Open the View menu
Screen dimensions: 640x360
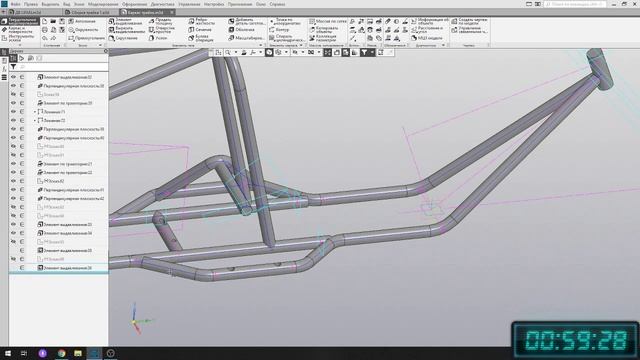click(x=67, y=4)
